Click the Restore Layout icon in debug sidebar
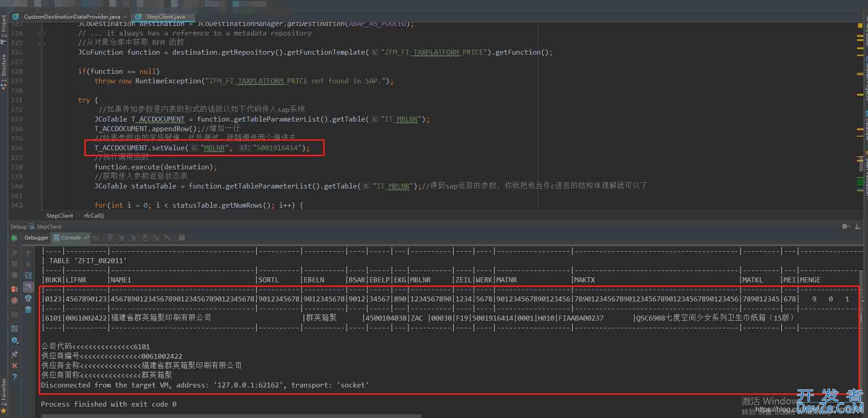The width and height of the screenshot is (868, 418). coord(15,328)
